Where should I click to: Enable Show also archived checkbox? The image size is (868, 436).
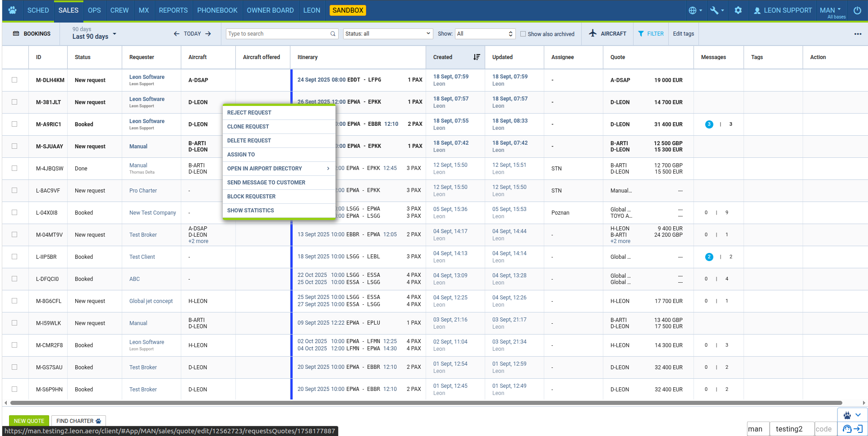pos(523,34)
